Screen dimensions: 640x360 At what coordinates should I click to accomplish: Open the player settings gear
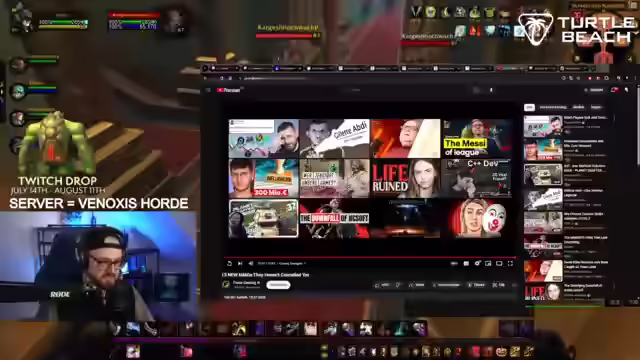(477, 264)
